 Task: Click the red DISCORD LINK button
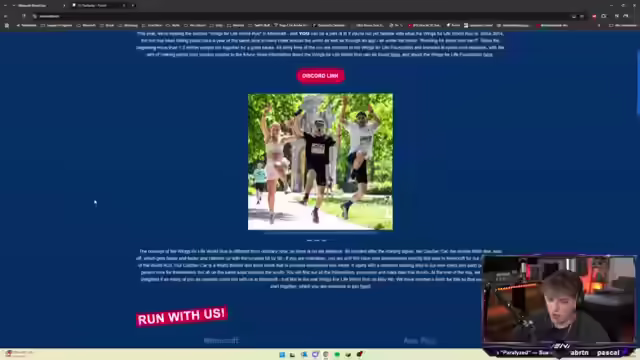pos(320,76)
